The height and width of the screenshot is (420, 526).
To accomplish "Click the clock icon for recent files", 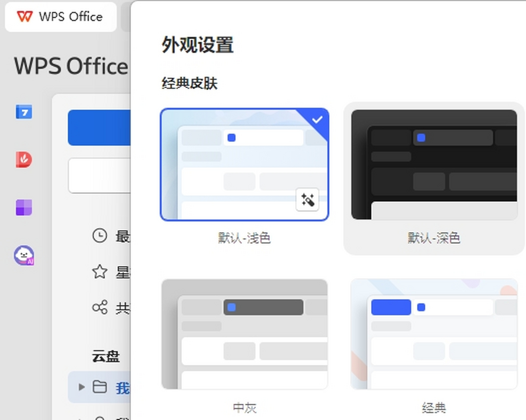I will pyautogui.click(x=100, y=236).
